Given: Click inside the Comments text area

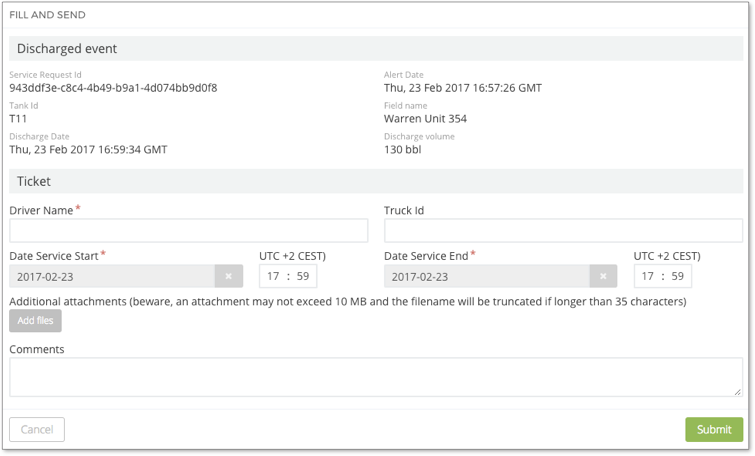Looking at the screenshot, I should tap(375, 377).
